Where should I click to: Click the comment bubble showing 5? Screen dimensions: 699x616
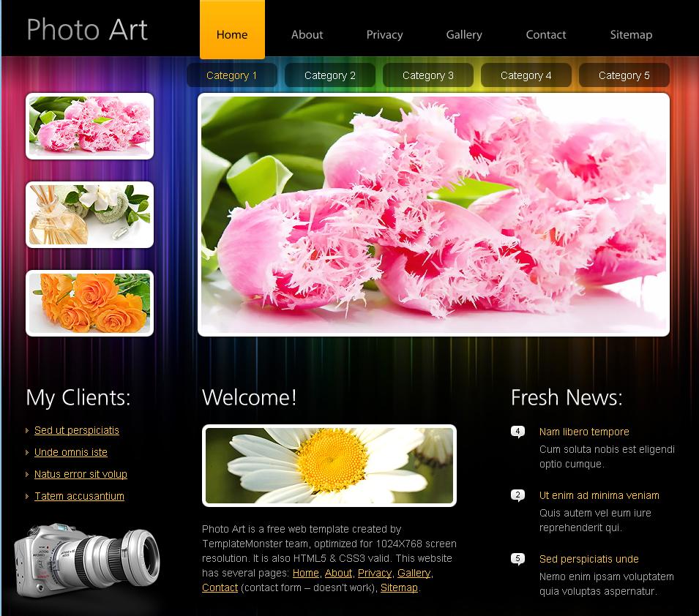click(x=517, y=559)
